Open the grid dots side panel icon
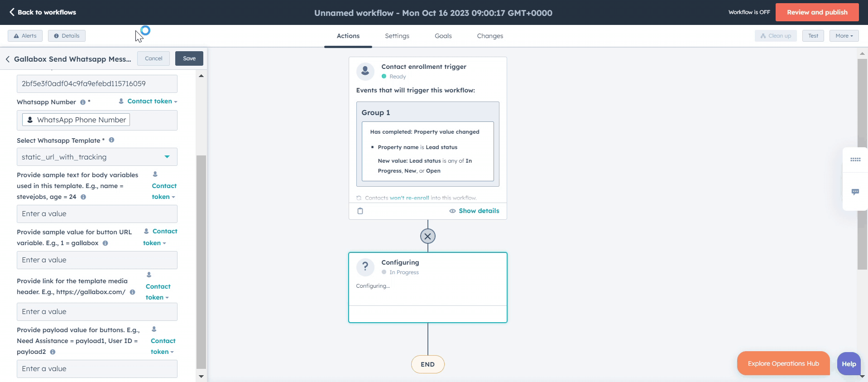Screen dimensions: 868x382 [x=855, y=160]
